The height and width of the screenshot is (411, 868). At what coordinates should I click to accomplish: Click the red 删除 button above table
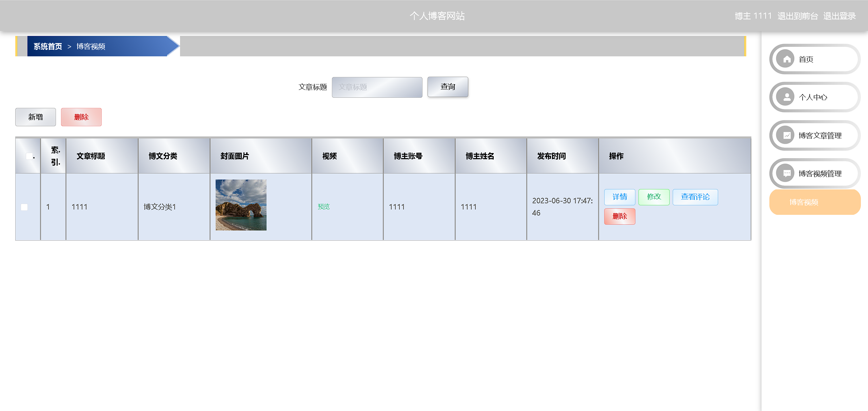click(x=81, y=117)
